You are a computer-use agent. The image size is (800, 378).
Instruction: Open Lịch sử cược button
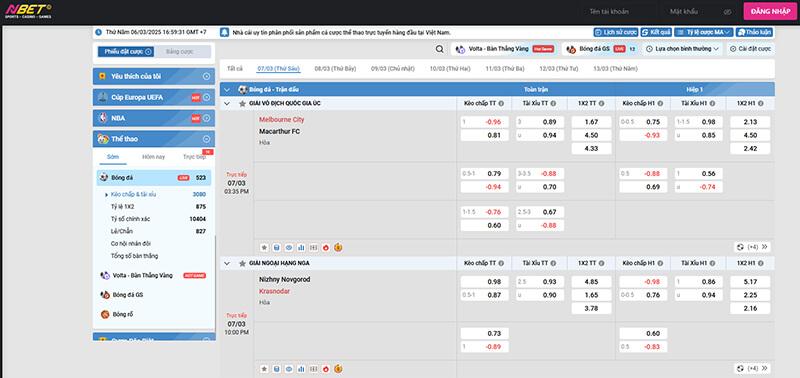click(x=616, y=32)
